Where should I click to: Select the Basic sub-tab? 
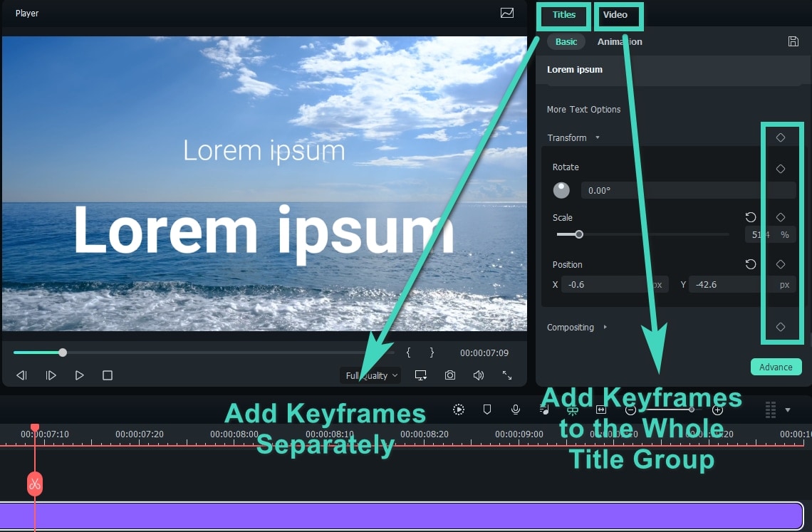[x=566, y=42]
